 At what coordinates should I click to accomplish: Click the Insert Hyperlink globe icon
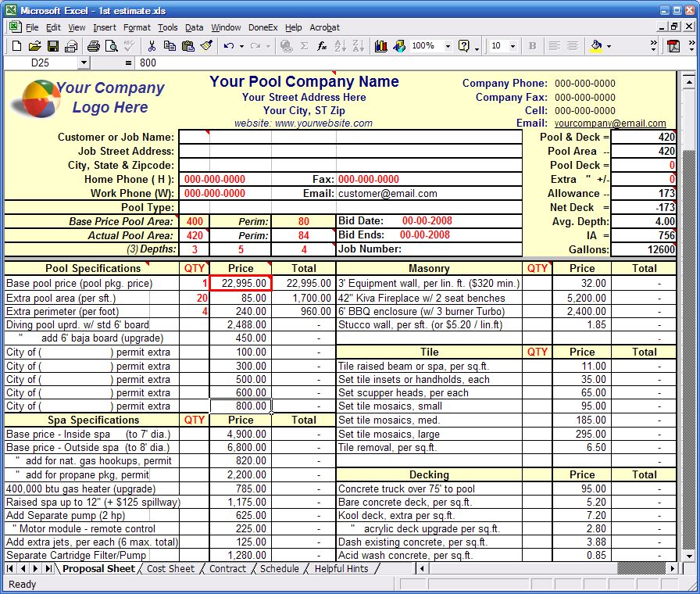tap(286, 45)
